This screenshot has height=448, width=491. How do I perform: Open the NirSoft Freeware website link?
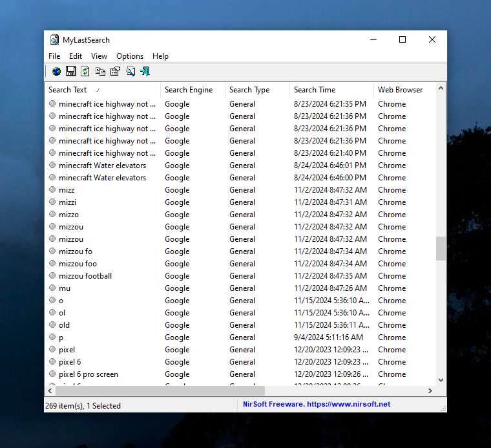[317, 404]
